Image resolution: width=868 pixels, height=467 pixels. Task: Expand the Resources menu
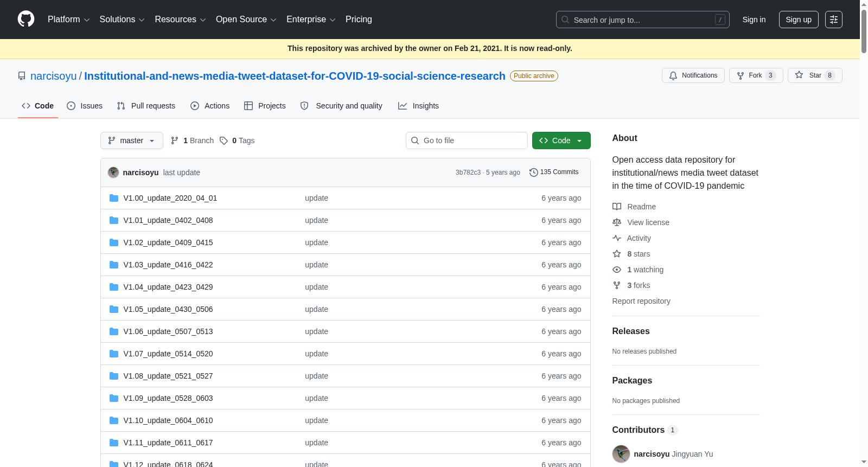click(x=180, y=20)
